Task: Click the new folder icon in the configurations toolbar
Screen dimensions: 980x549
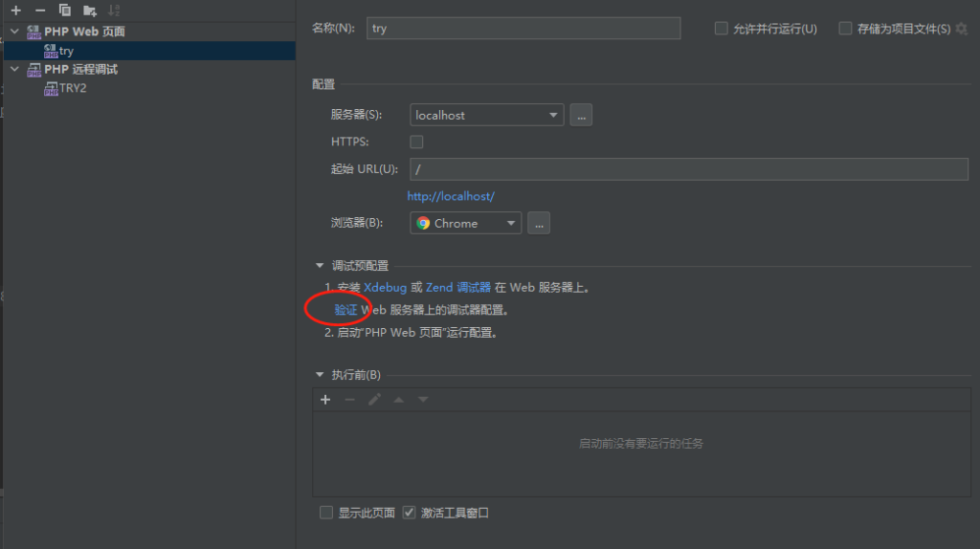Action: [90, 11]
